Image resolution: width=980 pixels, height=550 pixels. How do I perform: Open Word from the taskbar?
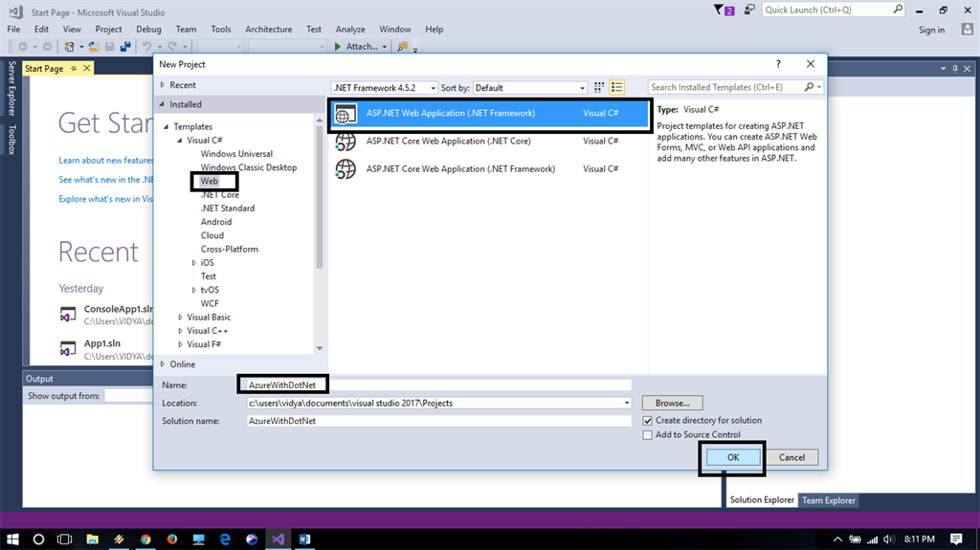click(304, 539)
